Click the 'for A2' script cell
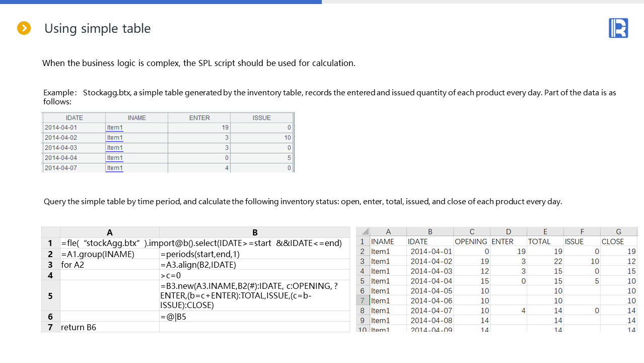This screenshot has width=644, height=363. click(x=74, y=265)
